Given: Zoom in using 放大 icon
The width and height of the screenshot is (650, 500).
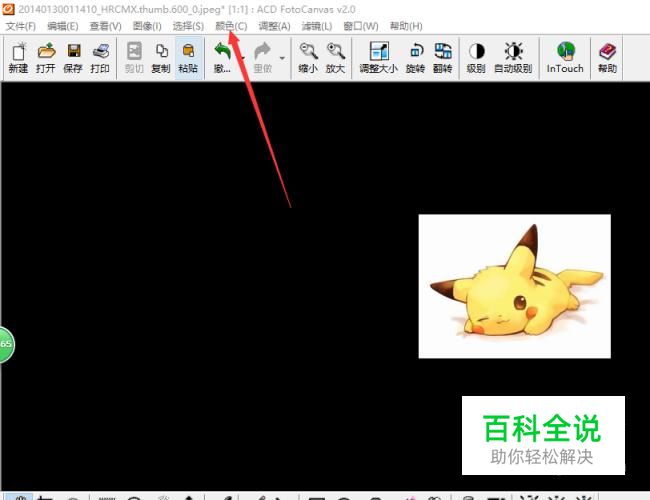Looking at the screenshot, I should click(x=335, y=58).
